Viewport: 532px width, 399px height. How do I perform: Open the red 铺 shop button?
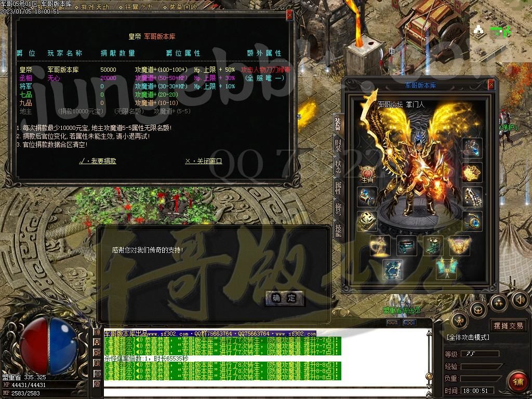tap(518, 382)
